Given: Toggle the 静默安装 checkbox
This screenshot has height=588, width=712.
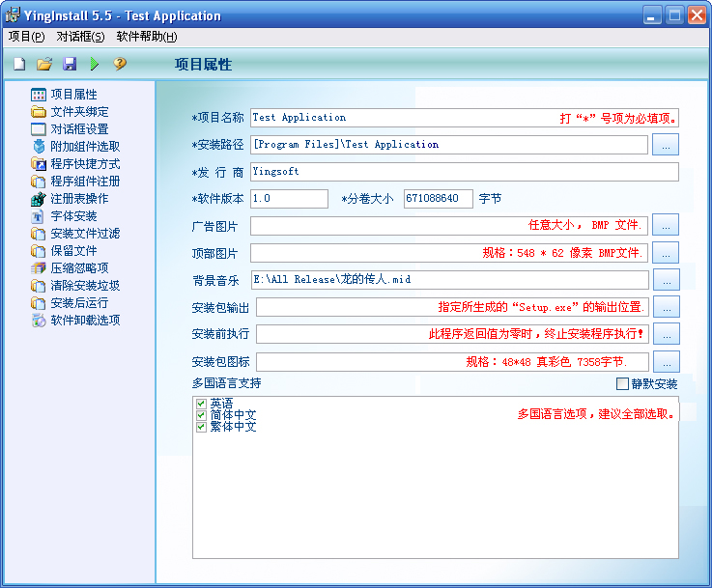Looking at the screenshot, I should [x=622, y=384].
